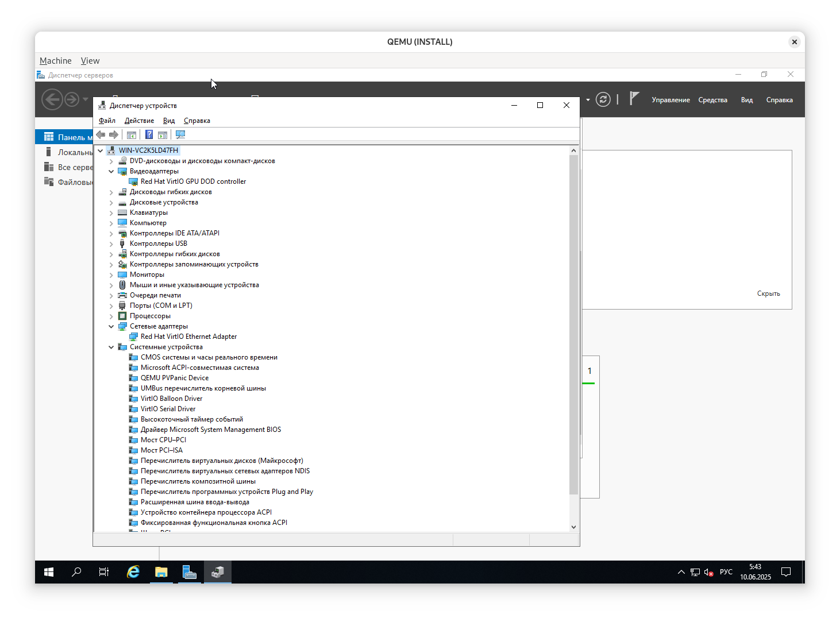The width and height of the screenshot is (840, 622).
Task: Select Мост PCI–ISA device
Action: coord(161,450)
